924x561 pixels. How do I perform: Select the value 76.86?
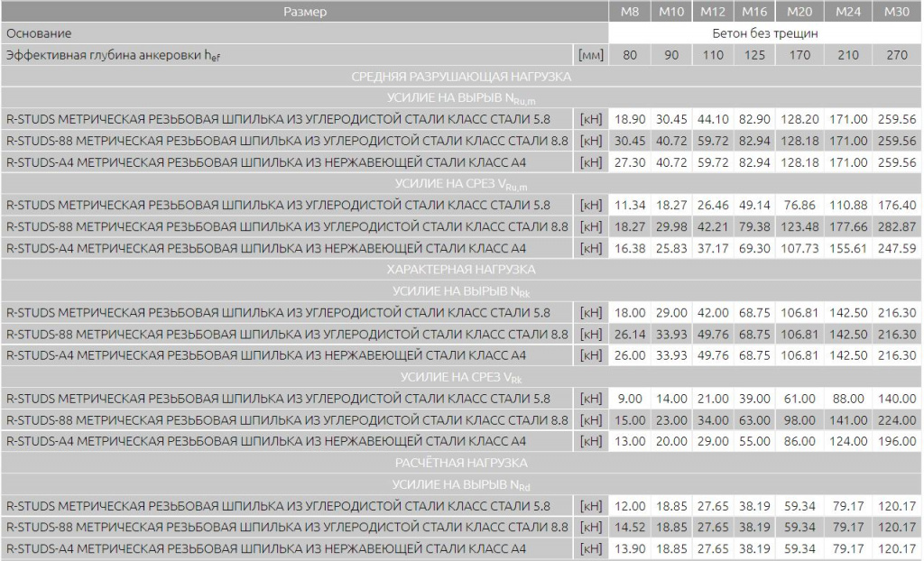799,206
